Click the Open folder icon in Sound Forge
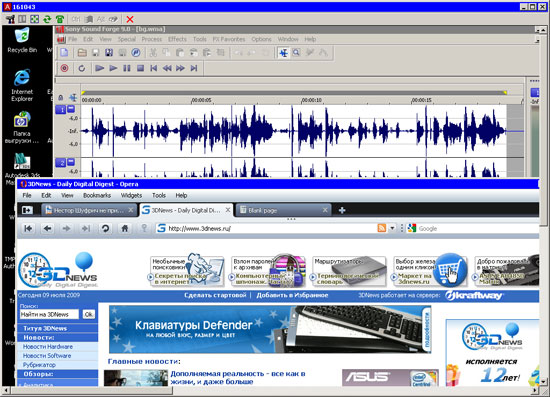This screenshot has width=550, height=397. pos(82,53)
